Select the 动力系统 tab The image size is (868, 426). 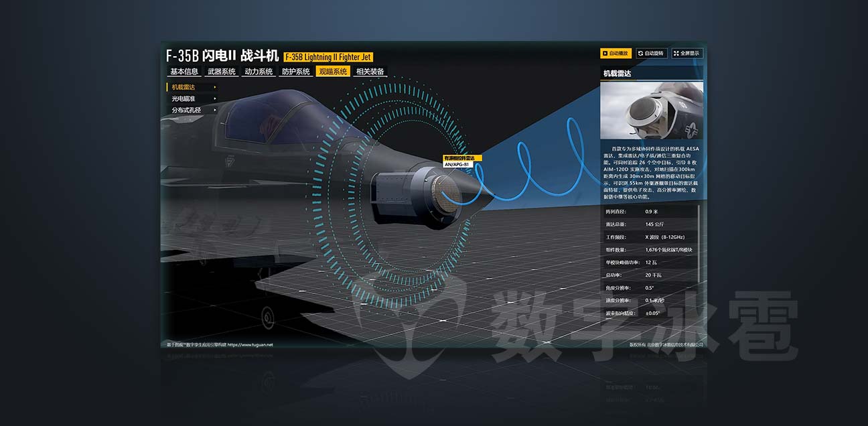(259, 72)
